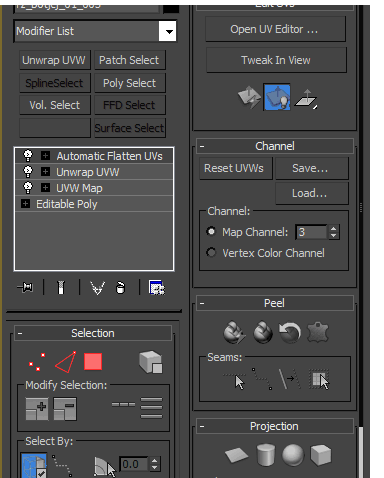Viewport: 384px width, 478px height.
Task: Click Map Channel spinner arrows
Action: (x=334, y=232)
